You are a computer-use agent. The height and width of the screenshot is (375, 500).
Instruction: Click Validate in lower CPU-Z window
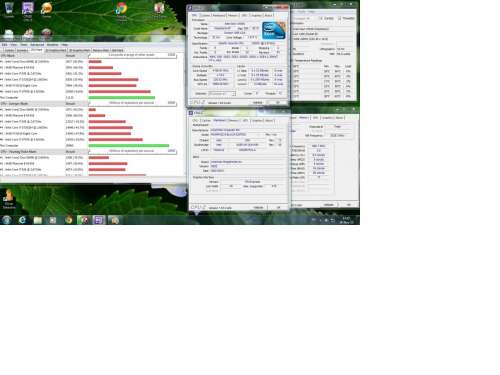point(258,207)
